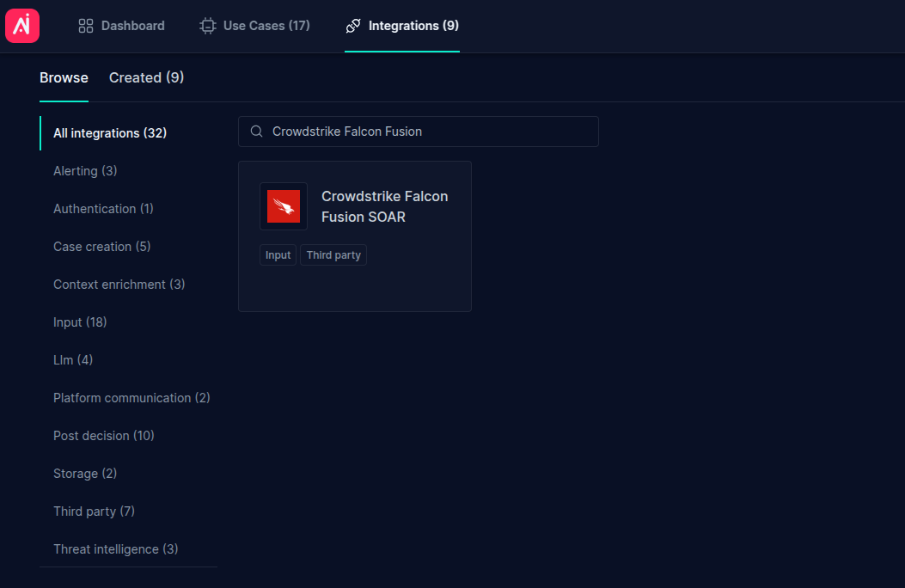Open the Dashboard tab

(122, 26)
